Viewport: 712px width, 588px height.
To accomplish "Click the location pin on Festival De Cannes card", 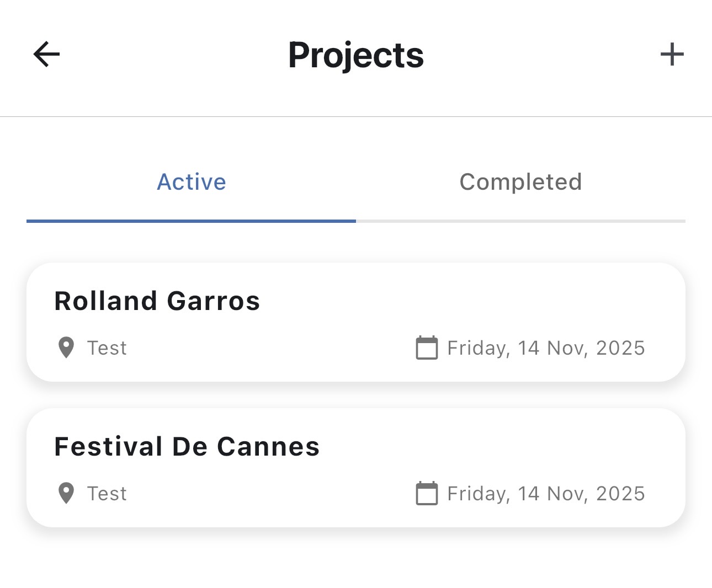I will pos(65,493).
